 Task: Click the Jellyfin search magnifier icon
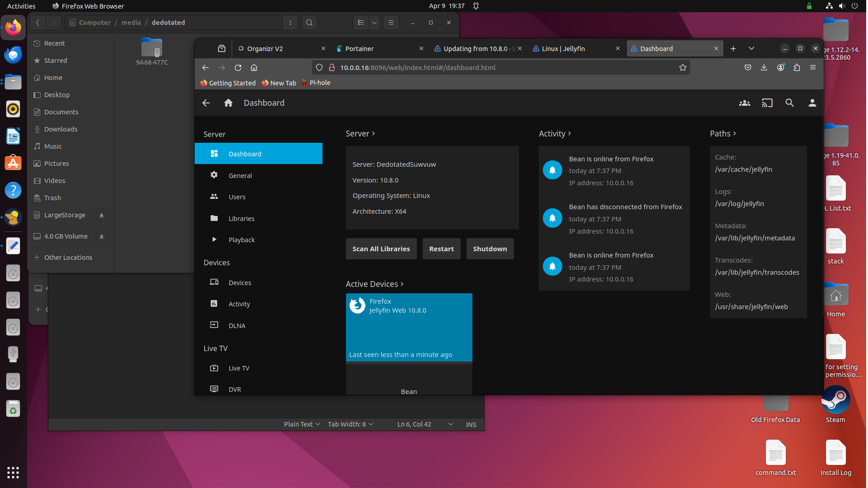coord(789,103)
